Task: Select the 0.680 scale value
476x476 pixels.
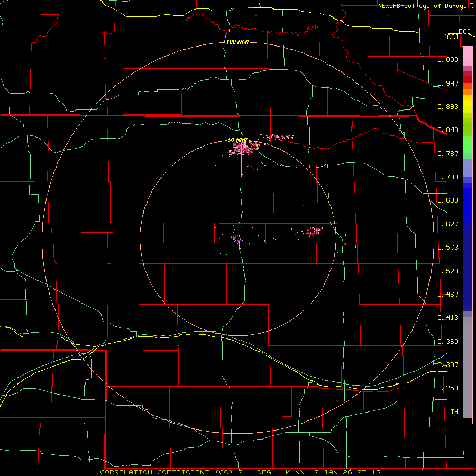Action: [x=448, y=200]
